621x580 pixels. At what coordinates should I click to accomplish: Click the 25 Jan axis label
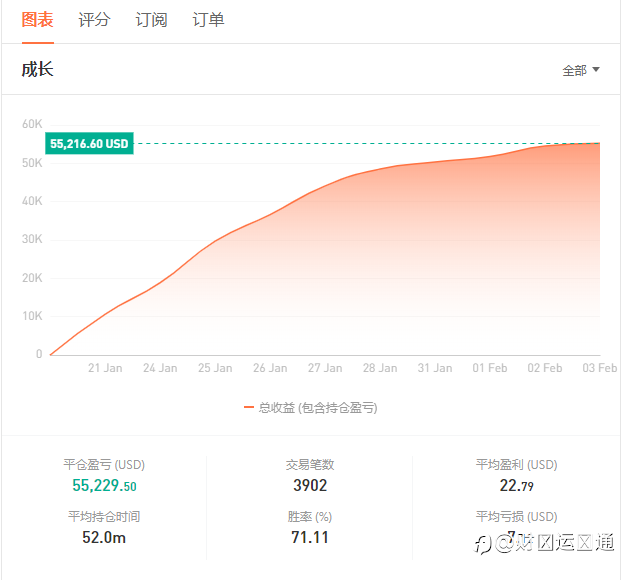(215, 368)
